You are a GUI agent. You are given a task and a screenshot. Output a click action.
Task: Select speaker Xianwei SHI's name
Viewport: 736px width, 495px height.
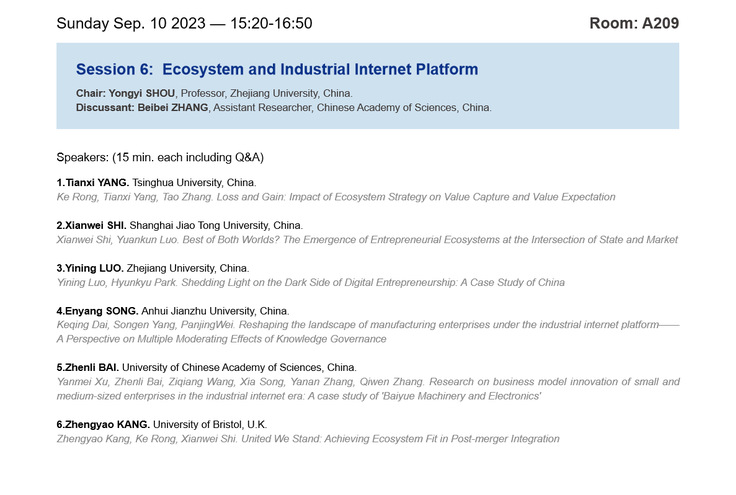97,226
